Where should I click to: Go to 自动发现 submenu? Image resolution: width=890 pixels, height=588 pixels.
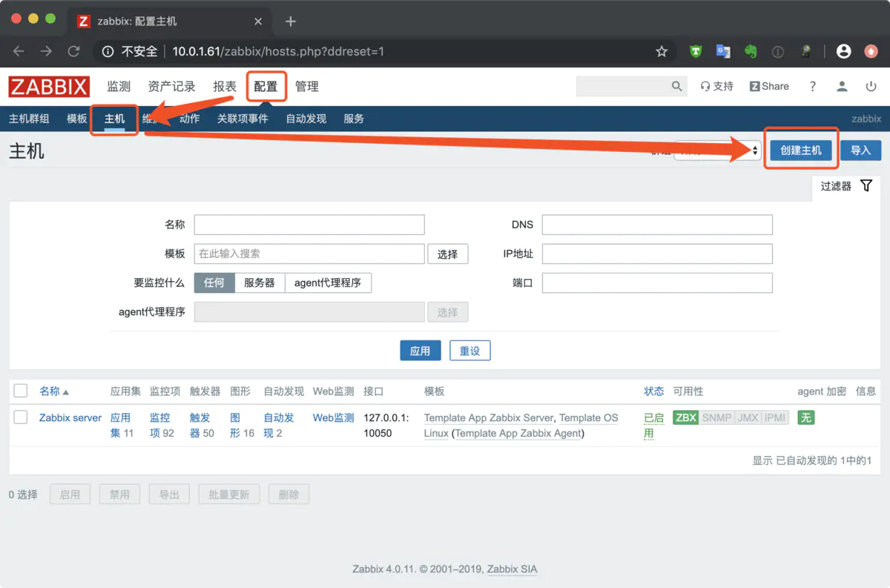306,119
